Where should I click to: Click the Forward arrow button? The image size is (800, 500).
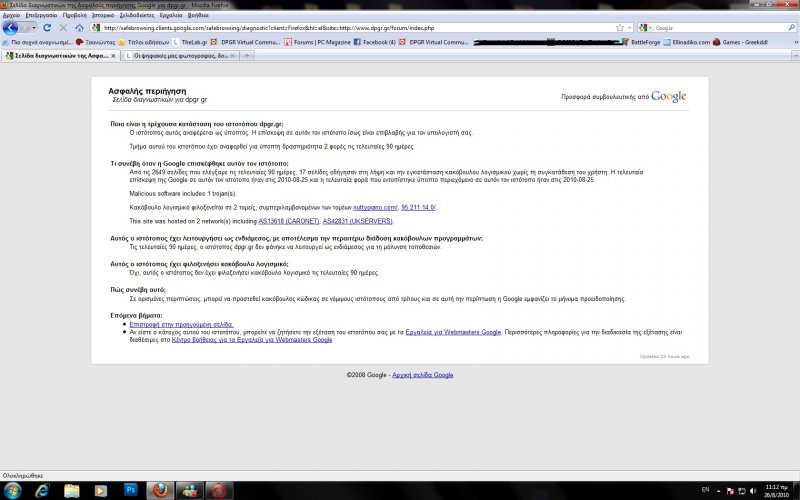point(26,28)
